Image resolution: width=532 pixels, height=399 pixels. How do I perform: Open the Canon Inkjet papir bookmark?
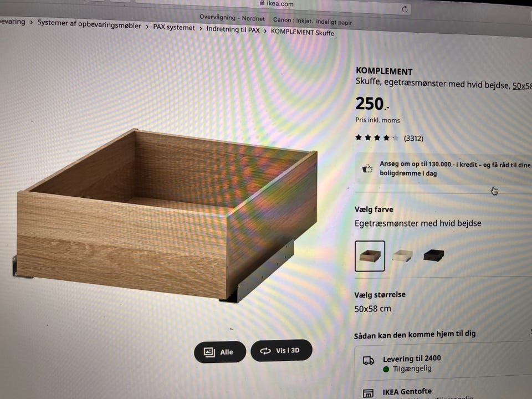313,21
